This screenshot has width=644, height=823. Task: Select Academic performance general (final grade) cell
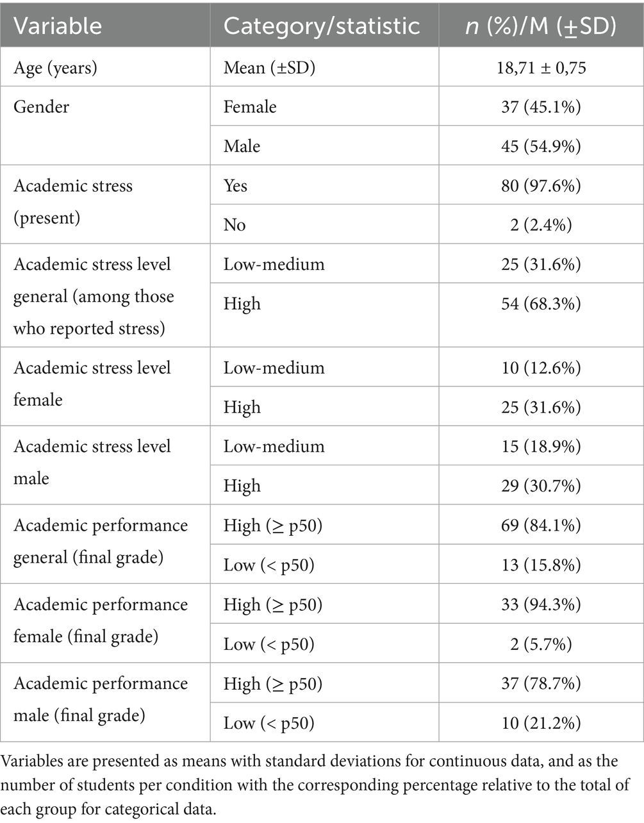(101, 541)
